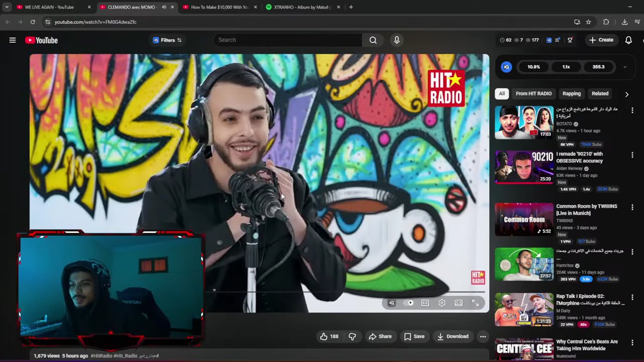Open the 90210 video thumbnail
644x362 pixels.
(524, 167)
